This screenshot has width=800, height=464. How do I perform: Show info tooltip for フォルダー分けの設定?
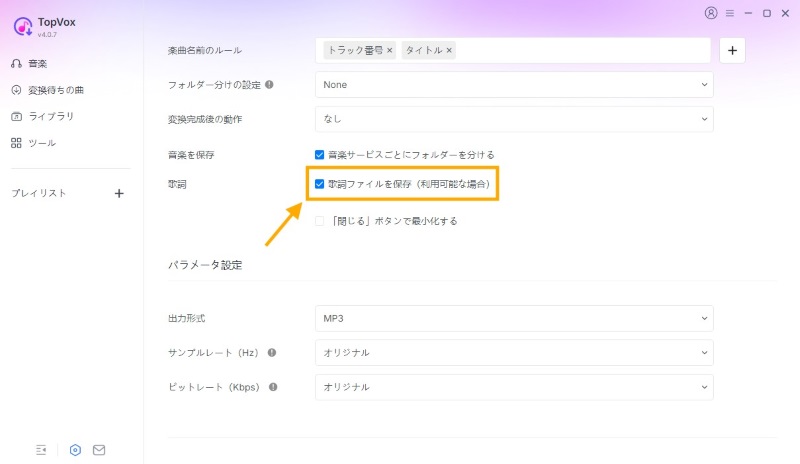click(x=269, y=85)
